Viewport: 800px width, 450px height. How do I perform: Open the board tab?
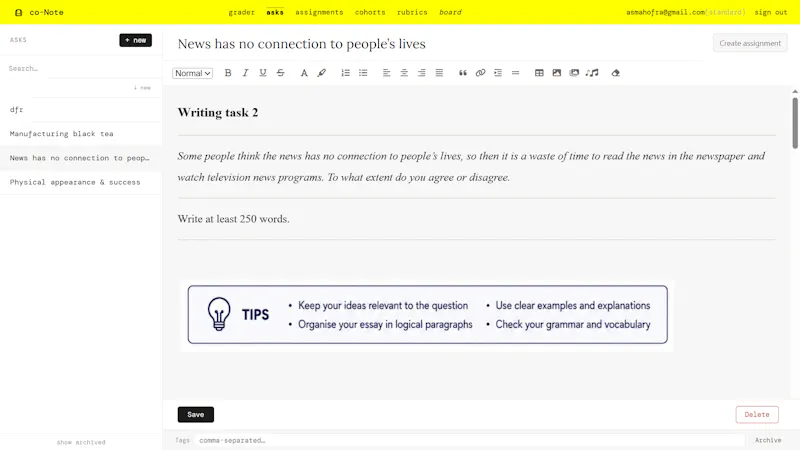pos(450,12)
